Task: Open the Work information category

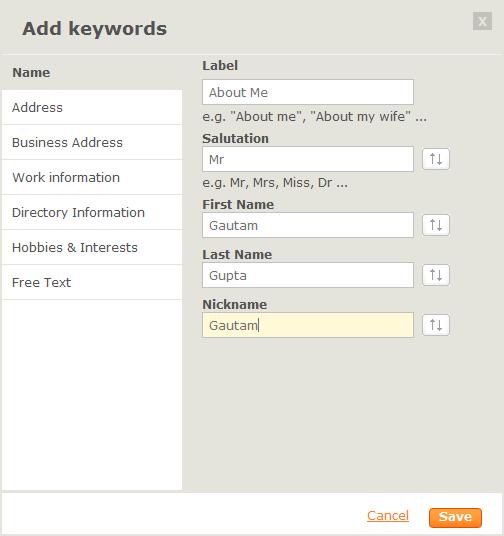Action: point(92,177)
